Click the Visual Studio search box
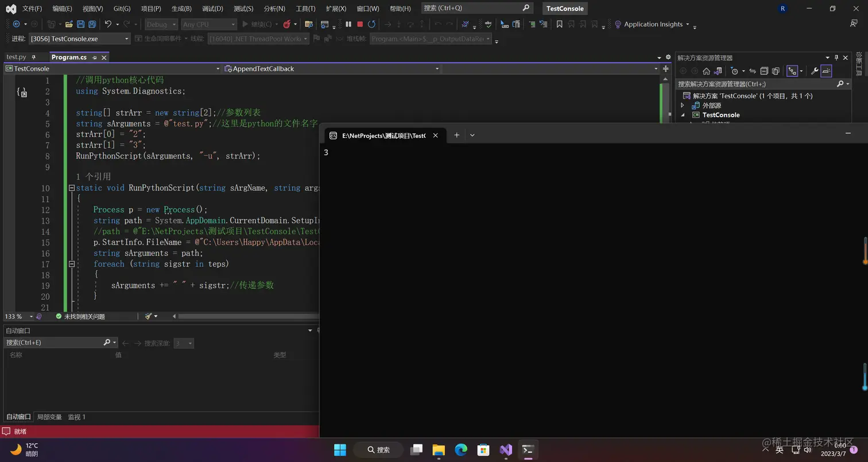Screen dimensions: 868x462 pos(478,8)
